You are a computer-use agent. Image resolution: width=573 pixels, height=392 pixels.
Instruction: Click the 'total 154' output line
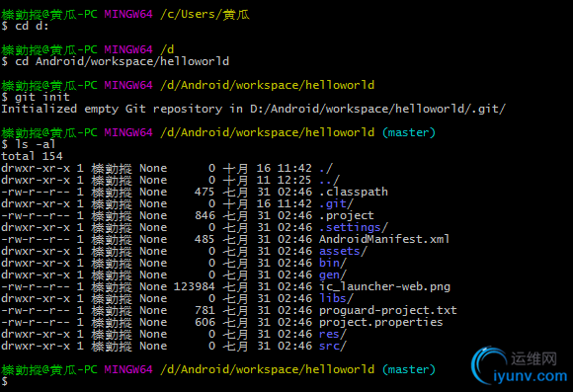[32, 156]
